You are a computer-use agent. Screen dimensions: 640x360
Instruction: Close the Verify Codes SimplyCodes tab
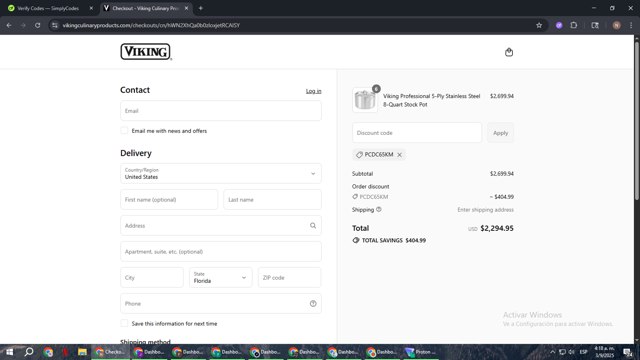click(x=91, y=8)
